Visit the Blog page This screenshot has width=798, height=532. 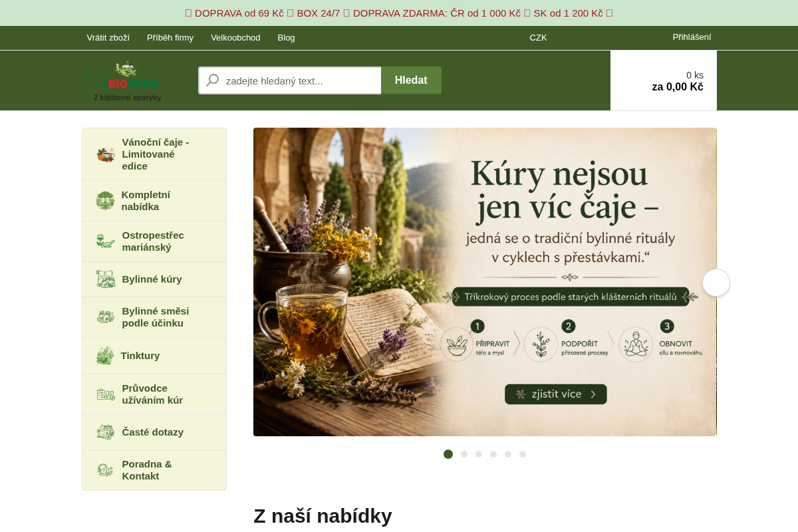click(x=286, y=38)
